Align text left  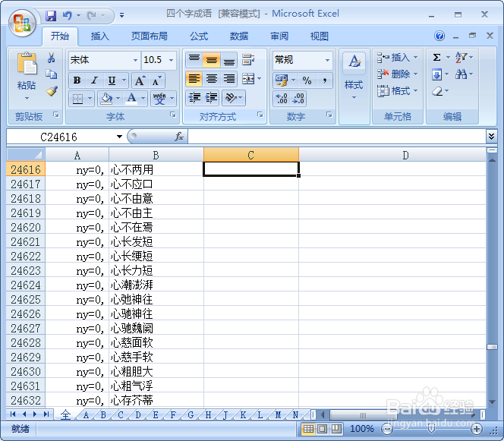194,79
